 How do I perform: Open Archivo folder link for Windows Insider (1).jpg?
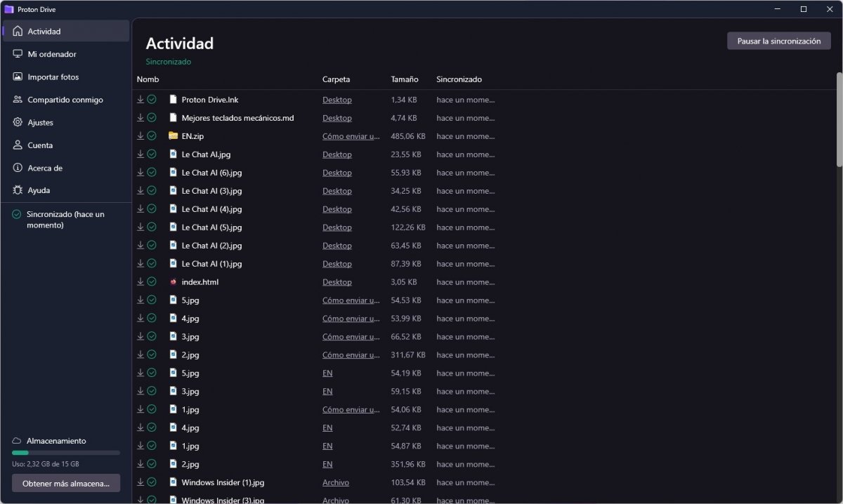(x=335, y=483)
